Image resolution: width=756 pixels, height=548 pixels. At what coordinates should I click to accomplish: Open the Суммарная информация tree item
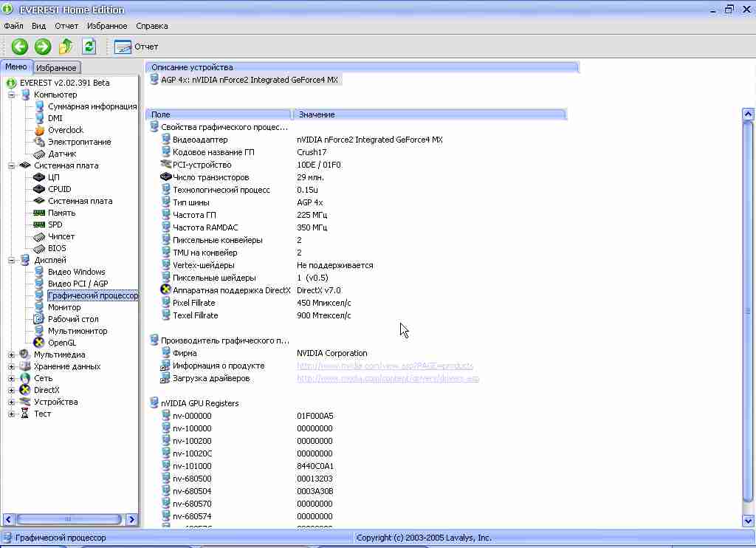coord(92,106)
